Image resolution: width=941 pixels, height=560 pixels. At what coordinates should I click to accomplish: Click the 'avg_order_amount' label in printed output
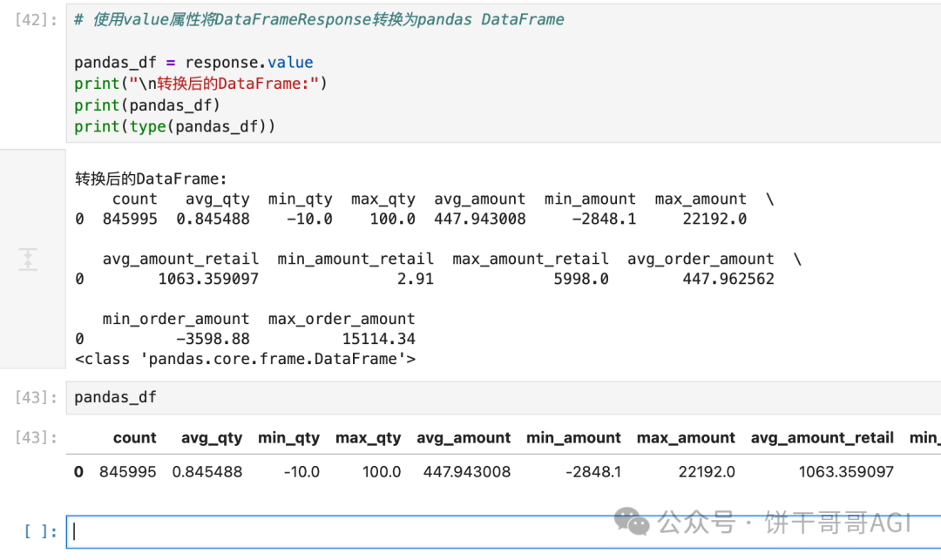coord(701,259)
